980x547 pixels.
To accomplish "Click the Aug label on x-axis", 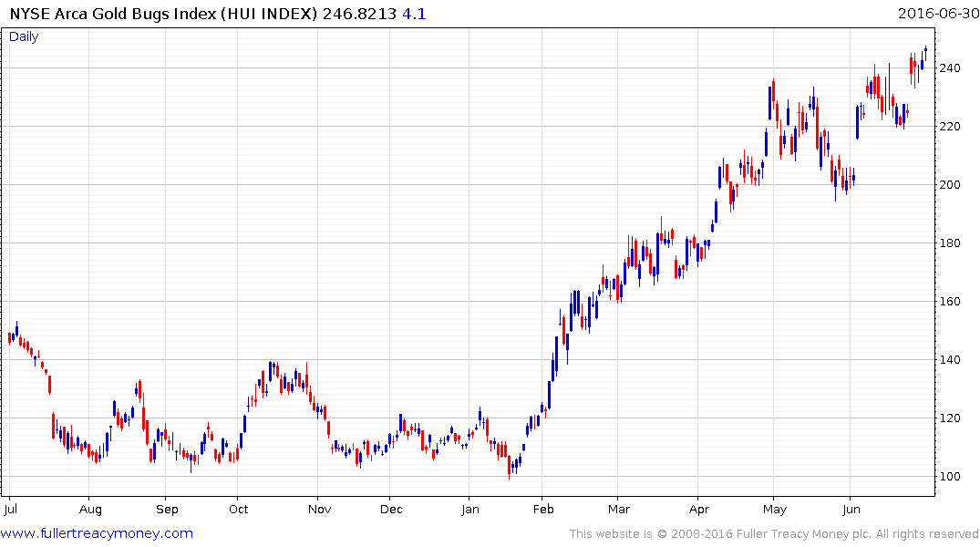I will coord(90,509).
